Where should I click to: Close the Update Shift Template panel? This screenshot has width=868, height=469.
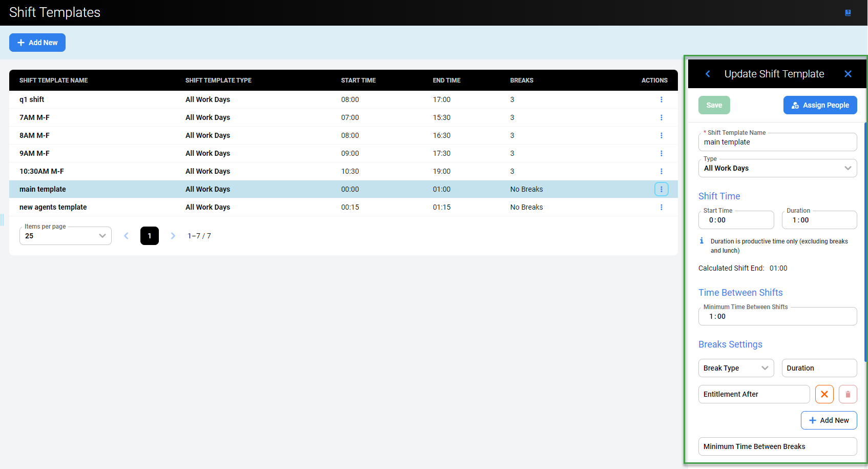(x=848, y=74)
